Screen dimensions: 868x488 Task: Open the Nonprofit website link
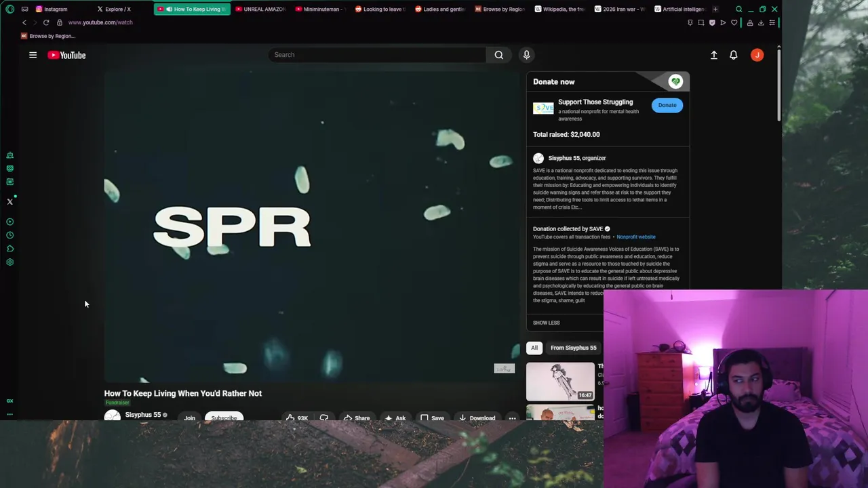[x=636, y=237]
